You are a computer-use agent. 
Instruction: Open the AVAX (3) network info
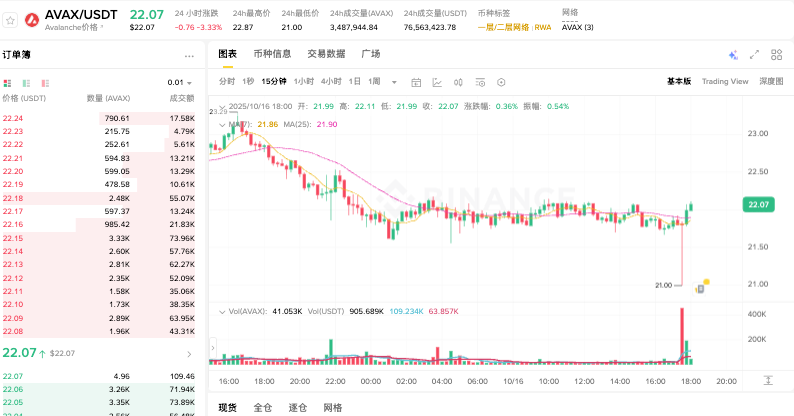pos(577,27)
